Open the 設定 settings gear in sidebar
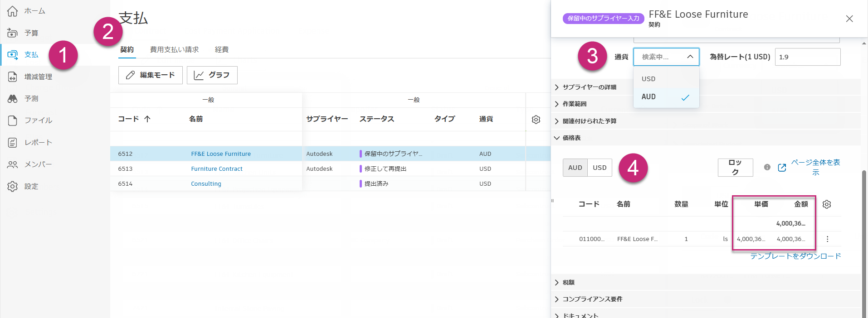Viewport: 868px width, 318px height. click(x=12, y=186)
